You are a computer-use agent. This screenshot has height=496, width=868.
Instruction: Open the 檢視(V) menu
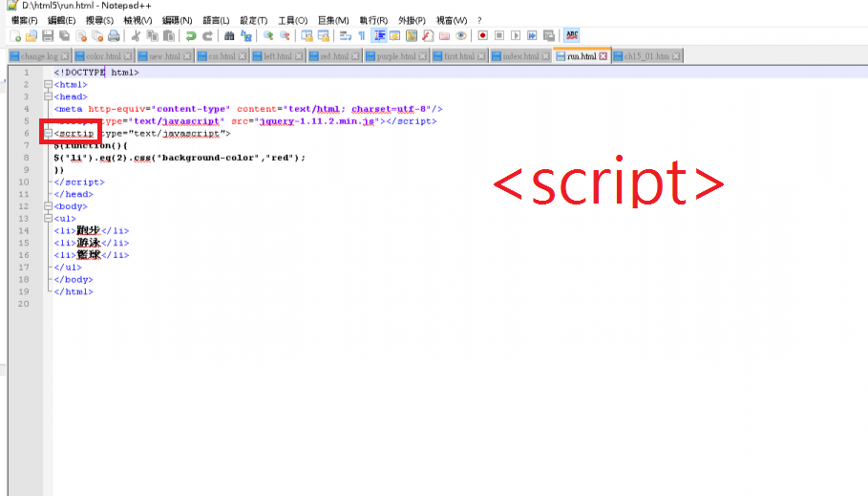click(x=138, y=20)
